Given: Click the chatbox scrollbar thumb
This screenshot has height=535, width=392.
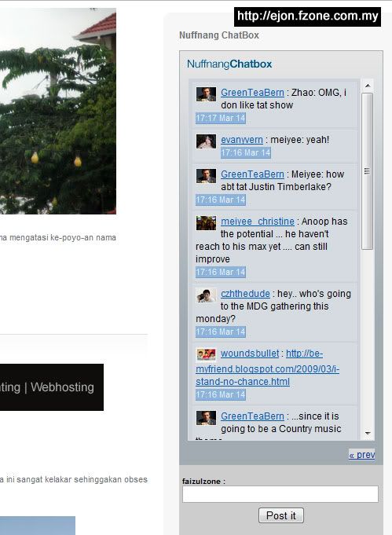Looking at the screenshot, I should 367,171.
